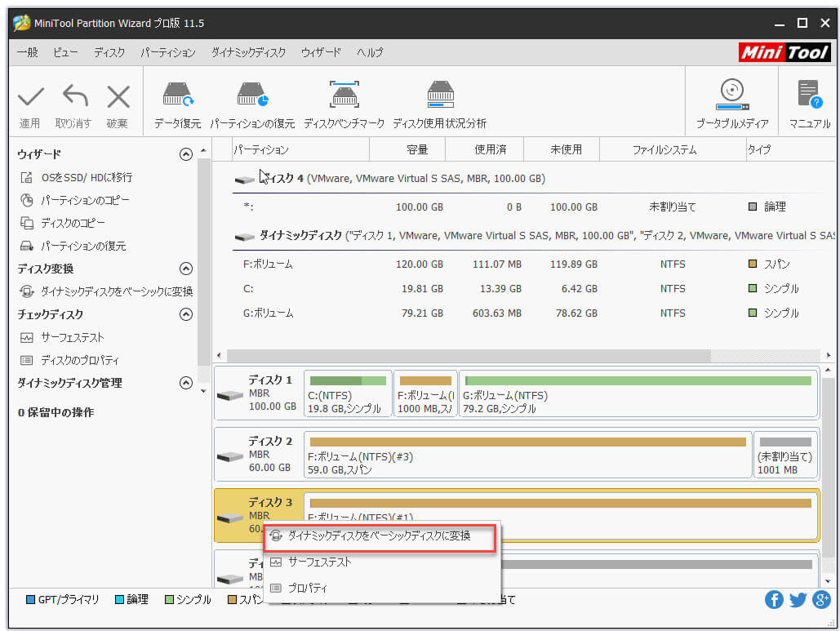Click the 適用 (Apply) checkmark icon

[x=30, y=98]
